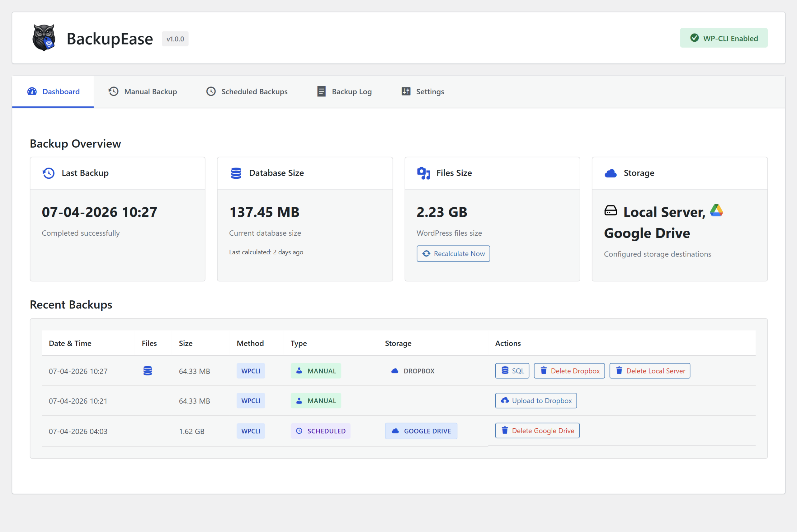Open the Backup Log tab
This screenshot has height=532, width=797.
tap(344, 92)
